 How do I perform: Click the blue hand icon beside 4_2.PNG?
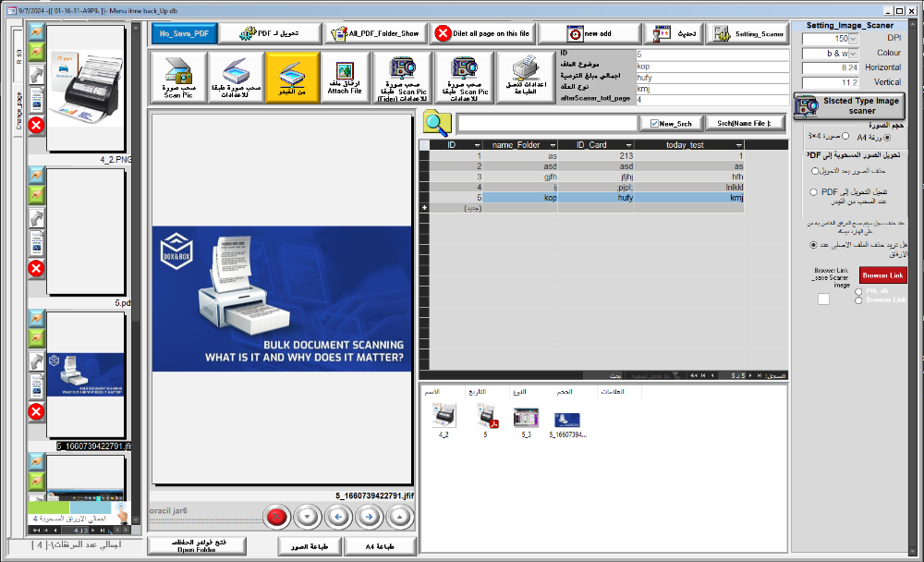pos(37,31)
